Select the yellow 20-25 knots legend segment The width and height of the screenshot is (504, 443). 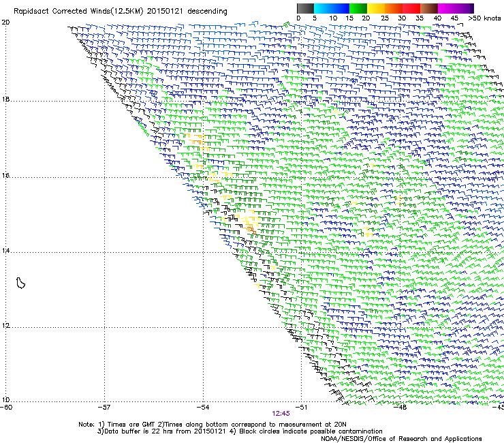coord(376,8)
